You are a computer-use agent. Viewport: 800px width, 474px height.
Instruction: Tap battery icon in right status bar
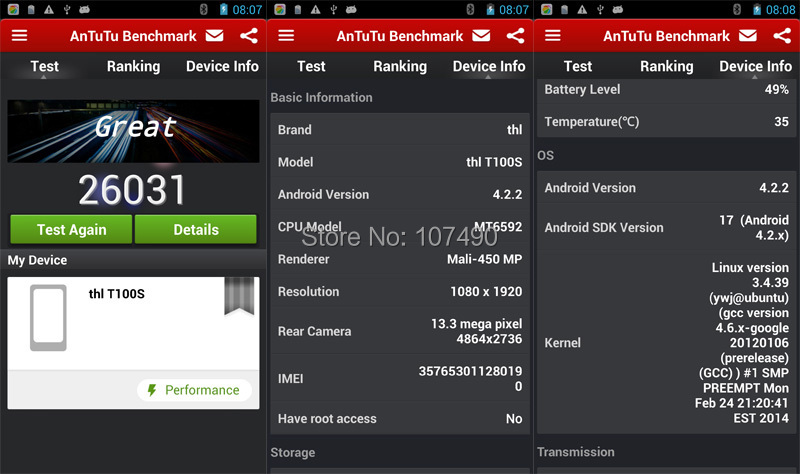(757, 9)
